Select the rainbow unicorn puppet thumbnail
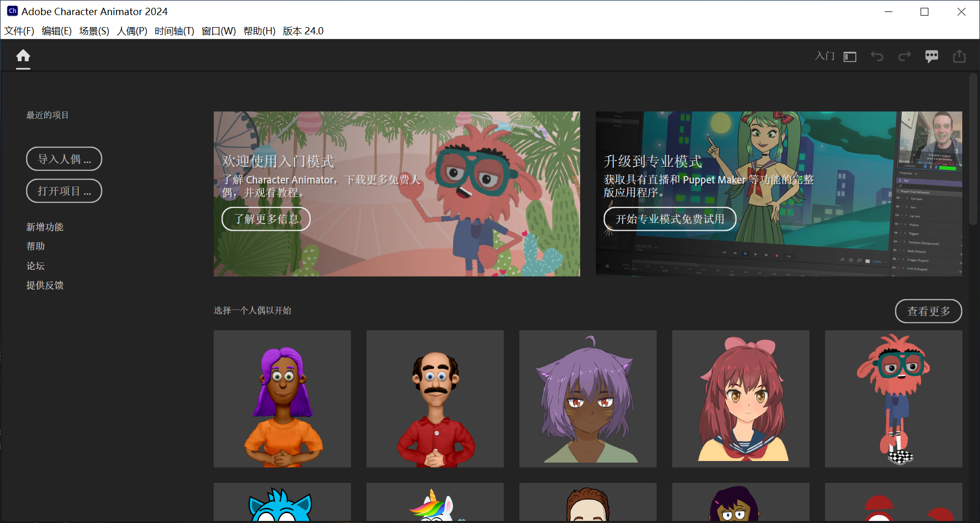Screen dimensions: 980x523 pos(435,502)
